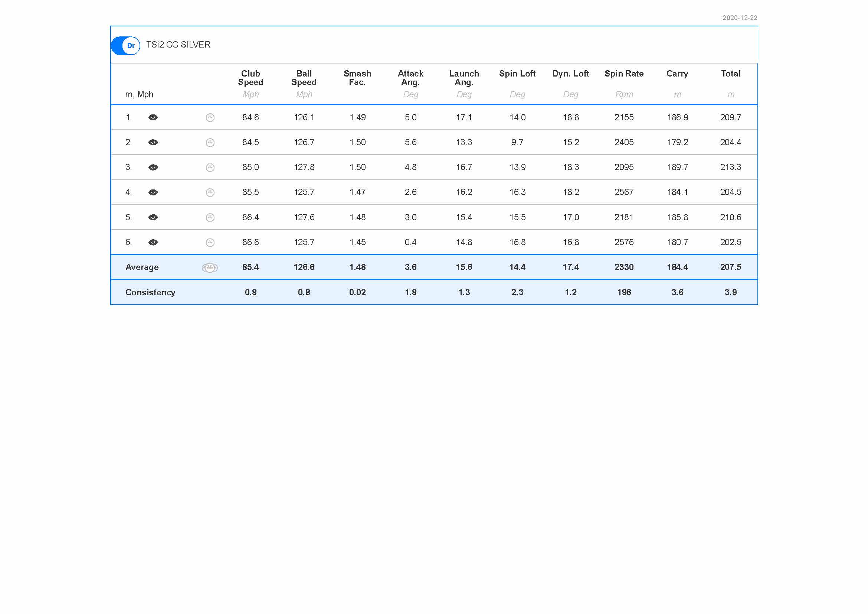
Task: Click the golf ball icon in row 6
Action: click(x=210, y=242)
